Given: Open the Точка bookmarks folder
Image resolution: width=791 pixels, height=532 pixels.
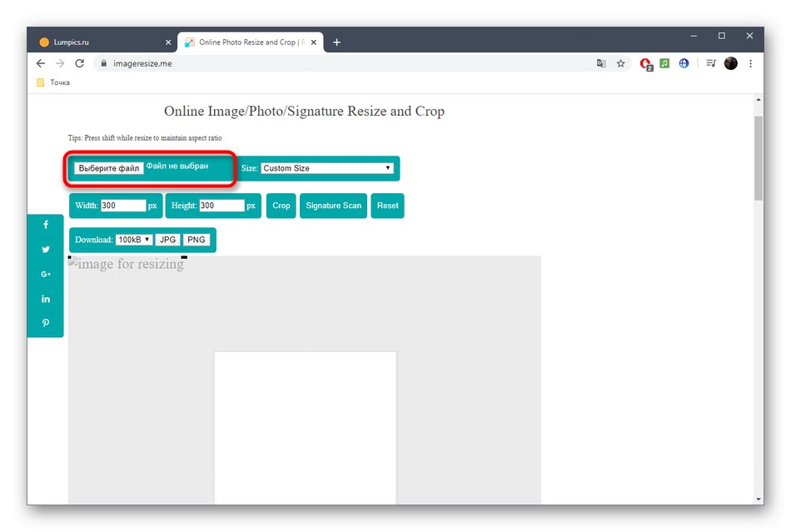Looking at the screenshot, I should pos(53,82).
